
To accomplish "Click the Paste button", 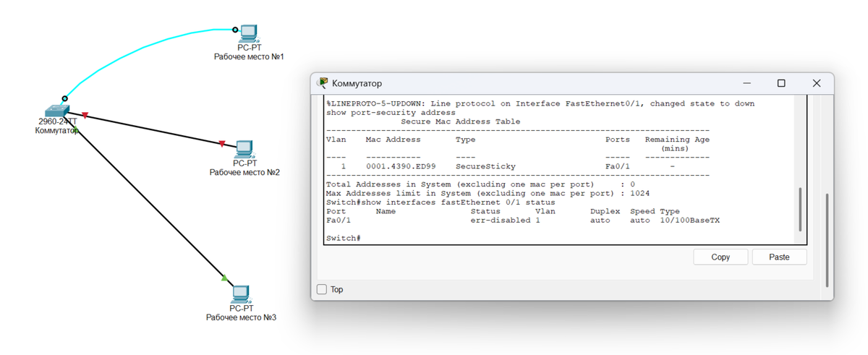I will pyautogui.click(x=779, y=257).
